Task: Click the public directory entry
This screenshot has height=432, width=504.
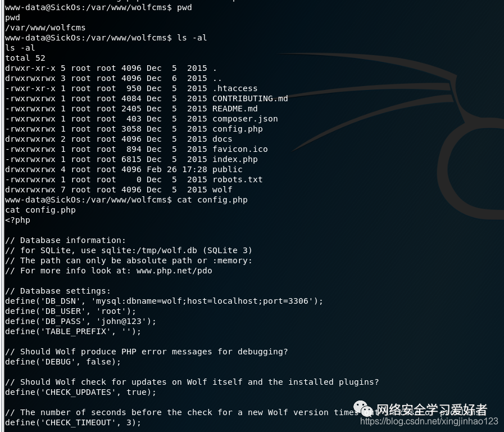Action: point(228,169)
